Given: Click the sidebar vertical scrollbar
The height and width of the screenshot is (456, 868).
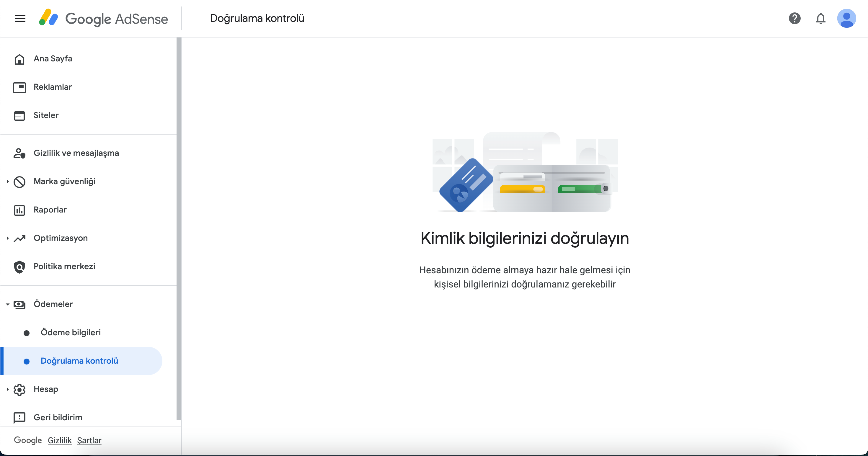Looking at the screenshot, I should (179, 229).
